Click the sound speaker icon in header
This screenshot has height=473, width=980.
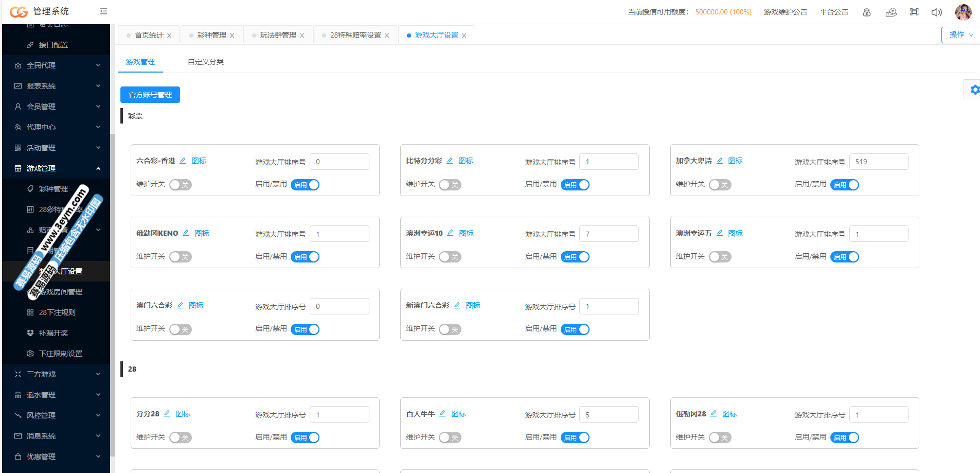(936, 12)
